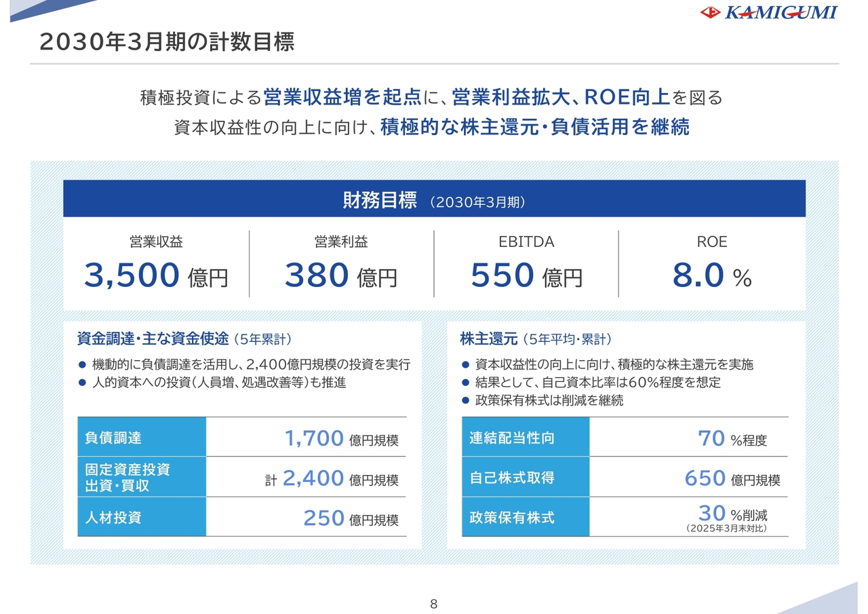Select the text 積極的な株主還元・負債活用を継続
Image resolution: width=868 pixels, height=614 pixels.
tap(535, 127)
